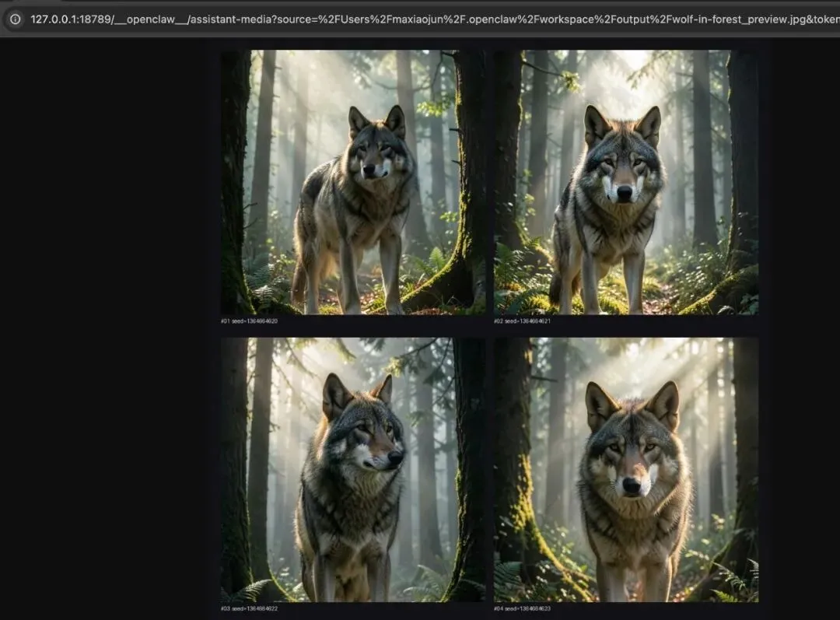Click the '#02 seed' caption text
840x620 pixels.
[x=522, y=321]
